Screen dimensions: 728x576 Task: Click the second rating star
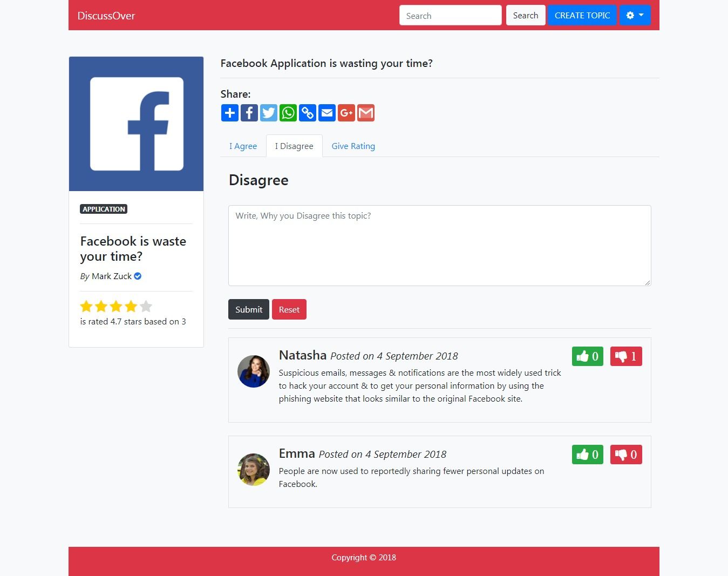coord(101,307)
